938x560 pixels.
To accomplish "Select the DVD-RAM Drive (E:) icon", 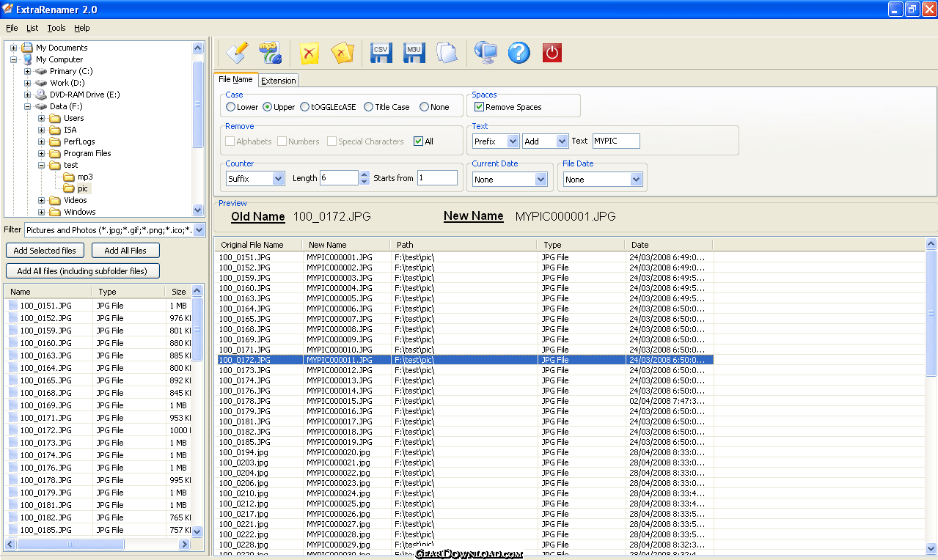I will pyautogui.click(x=41, y=95).
